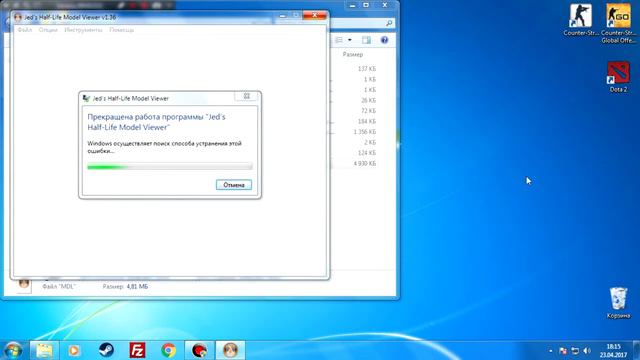Open Counter-Strike Global Offensive desktop shortcut
This screenshot has width=640, height=360.
[618, 23]
